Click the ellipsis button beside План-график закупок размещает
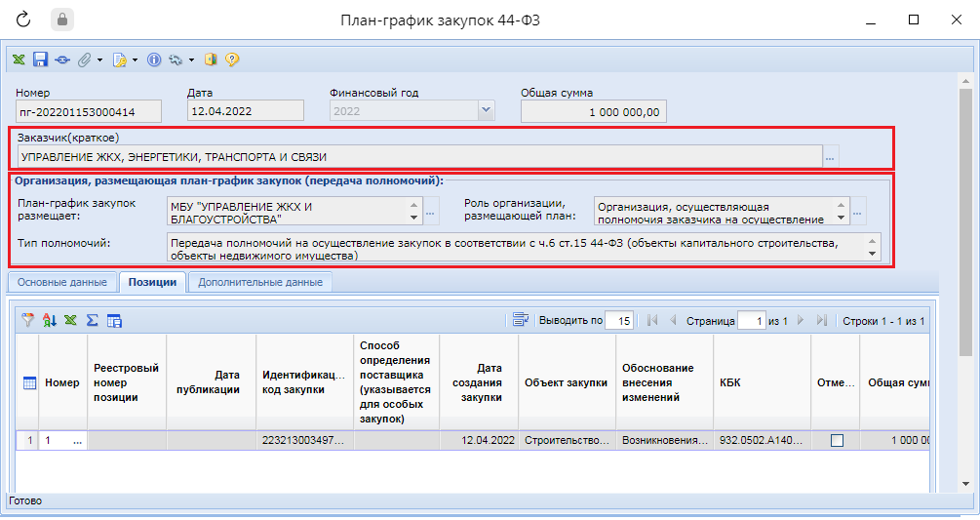 click(x=431, y=212)
